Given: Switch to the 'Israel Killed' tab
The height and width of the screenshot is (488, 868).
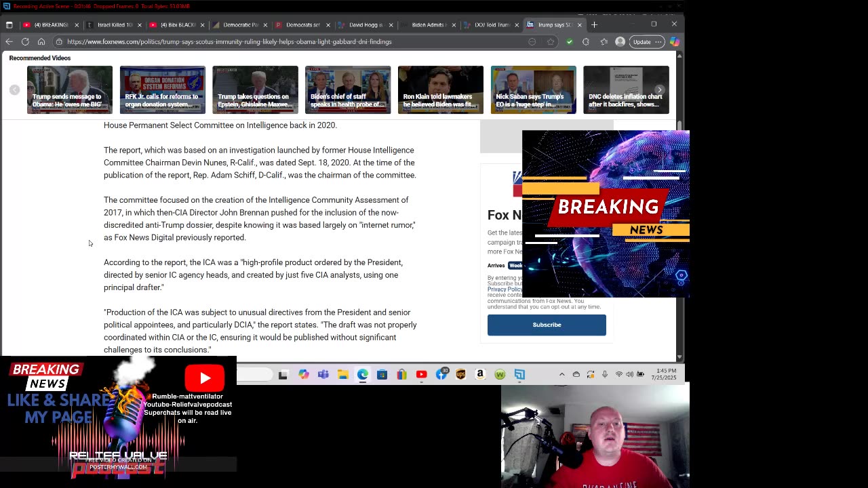Looking at the screenshot, I should tap(114, 25).
